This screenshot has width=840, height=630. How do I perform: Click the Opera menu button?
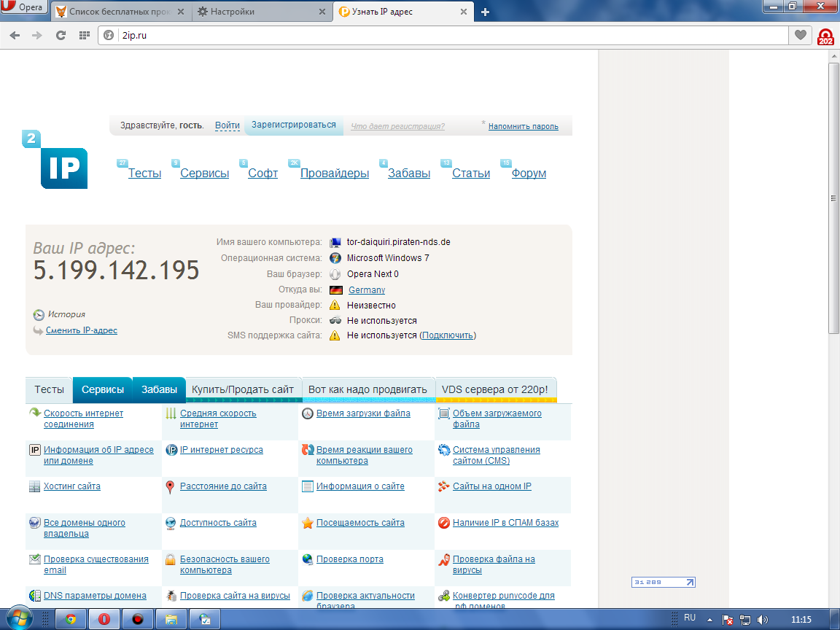click(23, 7)
